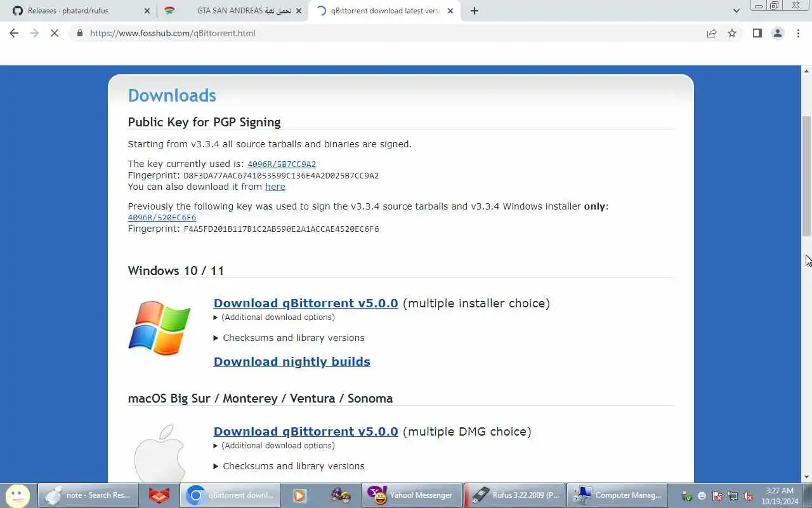Click the D8F3DA77 fingerprint text

[x=281, y=176]
